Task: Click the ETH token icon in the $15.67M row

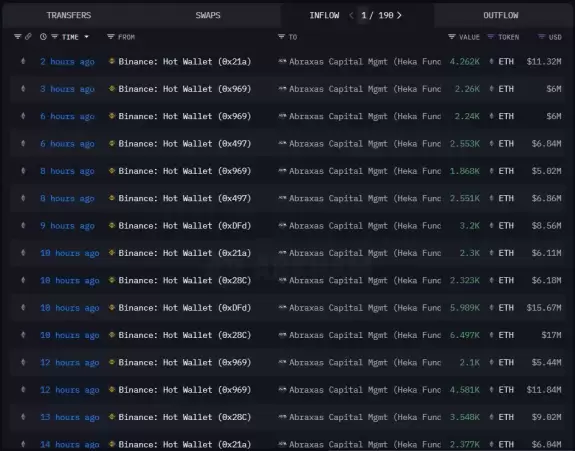Action: click(x=491, y=308)
